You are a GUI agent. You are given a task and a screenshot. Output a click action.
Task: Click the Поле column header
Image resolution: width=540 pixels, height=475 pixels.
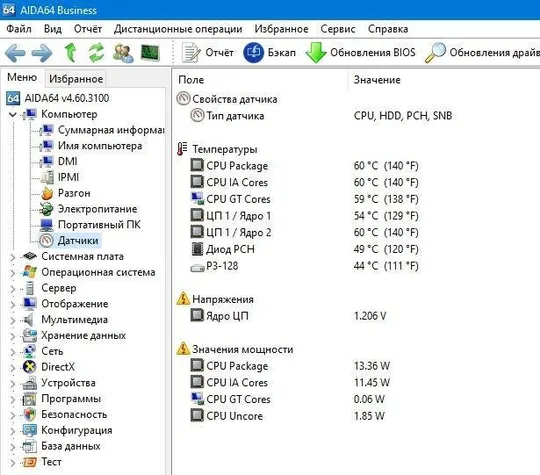[260, 80]
